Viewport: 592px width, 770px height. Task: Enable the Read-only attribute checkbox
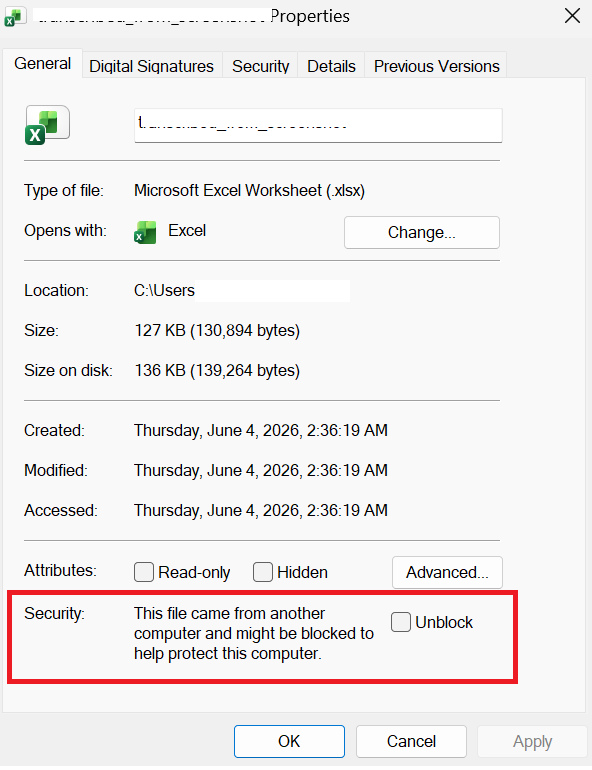pyautogui.click(x=144, y=572)
